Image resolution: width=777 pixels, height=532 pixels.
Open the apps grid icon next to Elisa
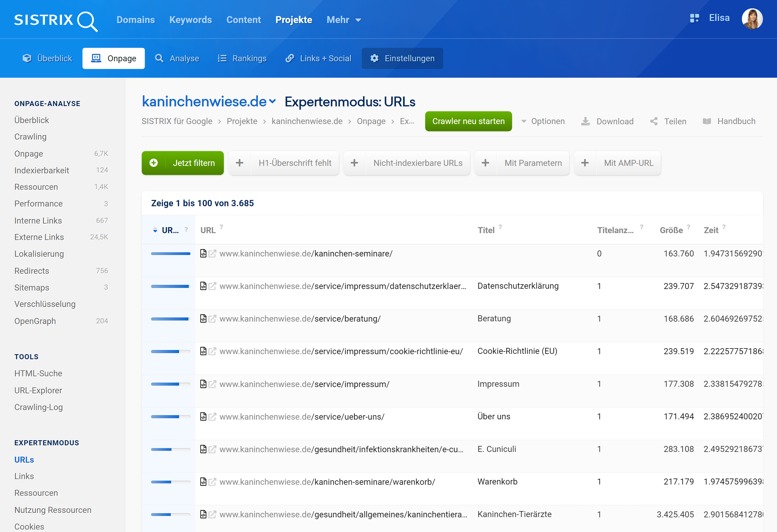click(x=695, y=18)
